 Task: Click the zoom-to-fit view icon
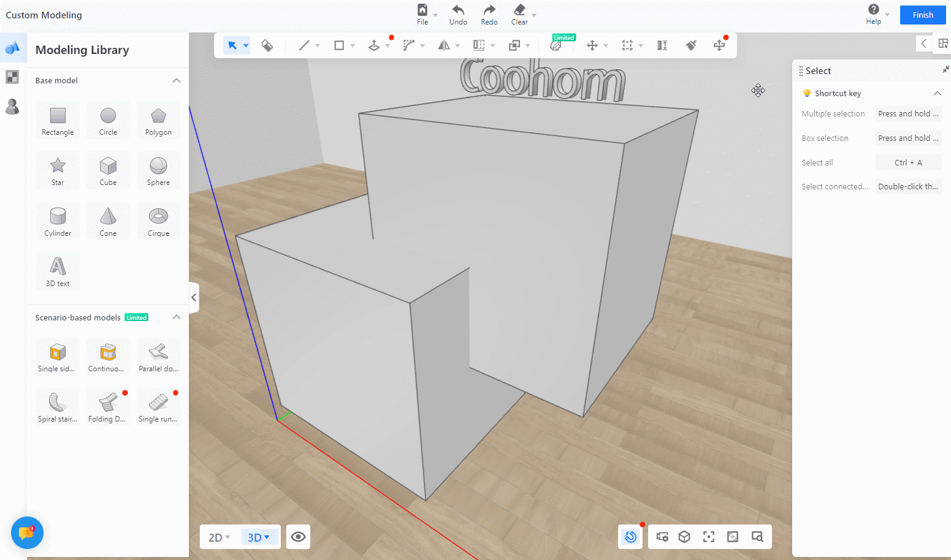[x=709, y=537]
